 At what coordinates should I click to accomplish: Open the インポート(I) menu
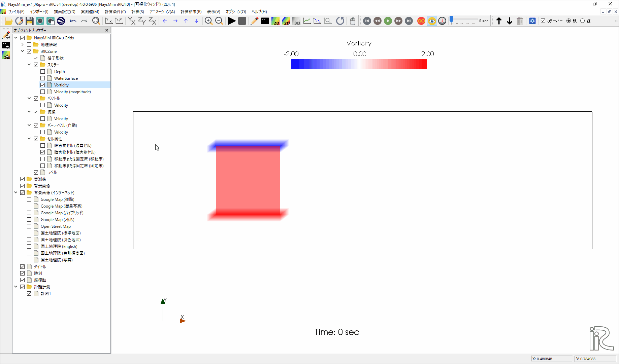pos(39,11)
